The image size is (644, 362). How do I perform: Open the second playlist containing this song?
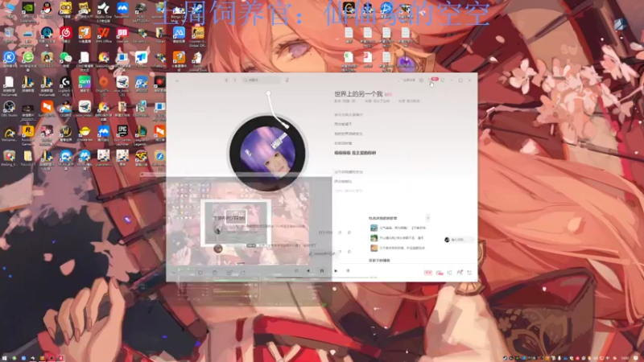coord(398,238)
